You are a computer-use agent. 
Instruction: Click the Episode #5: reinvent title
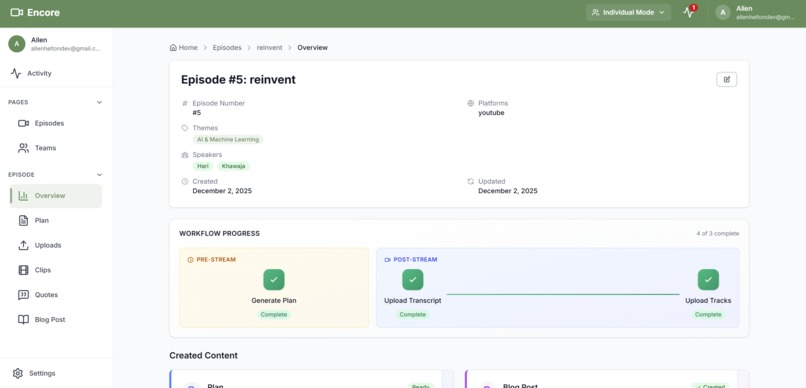238,80
